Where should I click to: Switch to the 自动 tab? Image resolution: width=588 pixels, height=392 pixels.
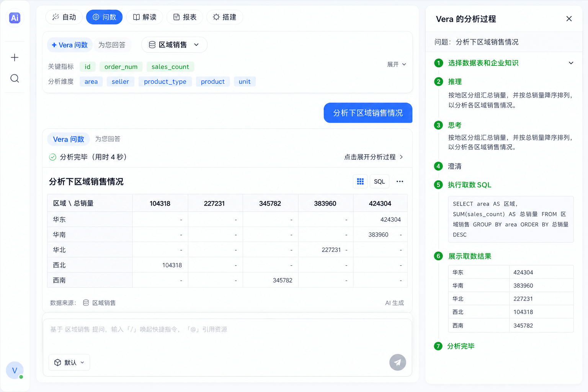(x=64, y=17)
